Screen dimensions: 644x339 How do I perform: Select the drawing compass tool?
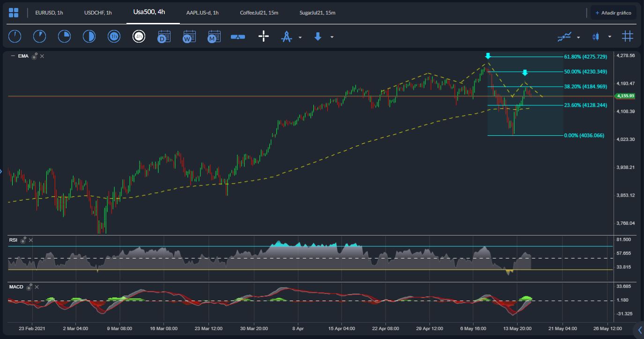point(286,37)
